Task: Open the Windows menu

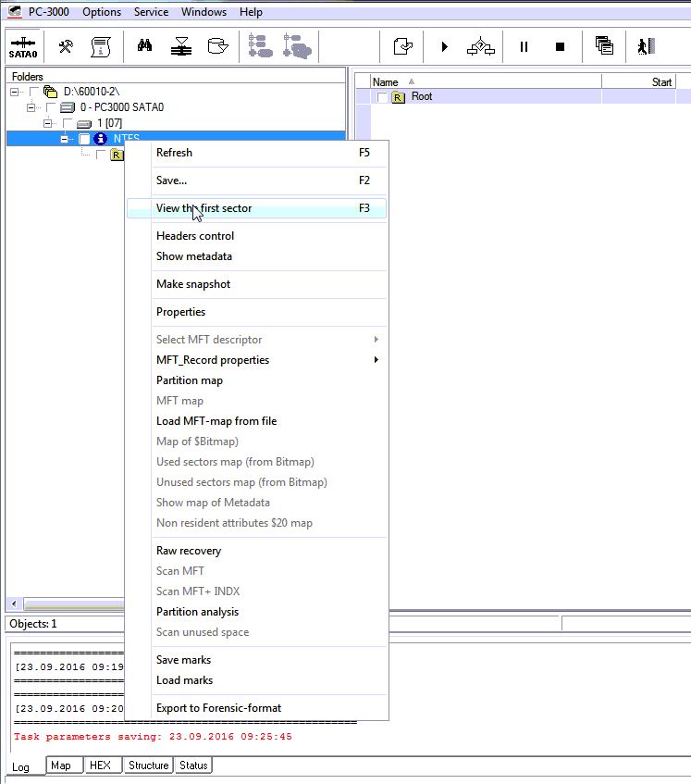Action: (204, 11)
